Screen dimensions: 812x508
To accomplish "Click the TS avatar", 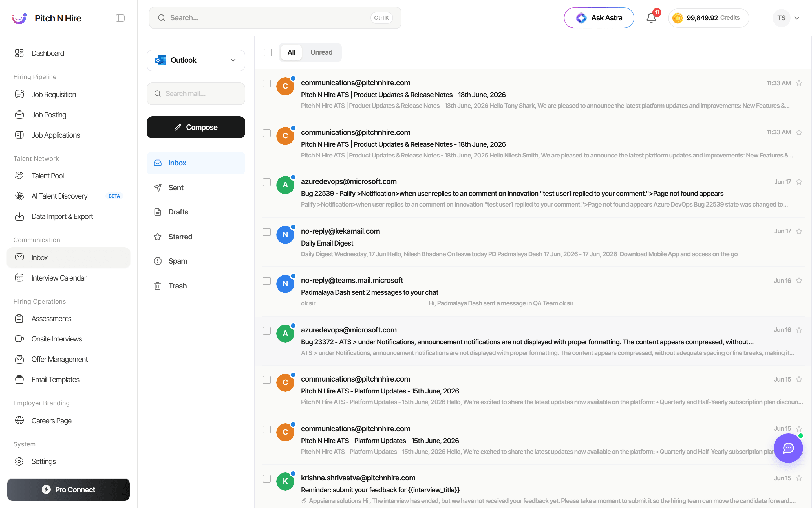I will pos(781,18).
